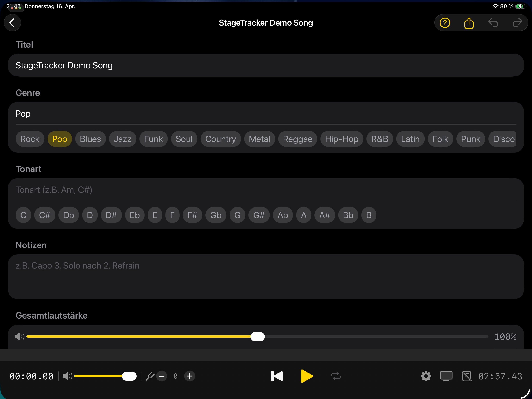
Task: Set key to Ab
Action: 283,215
